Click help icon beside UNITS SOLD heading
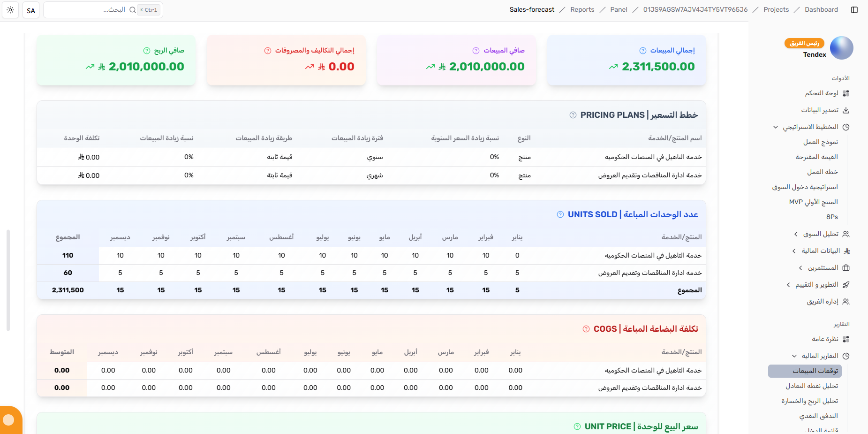The height and width of the screenshot is (434, 868). pos(560,214)
